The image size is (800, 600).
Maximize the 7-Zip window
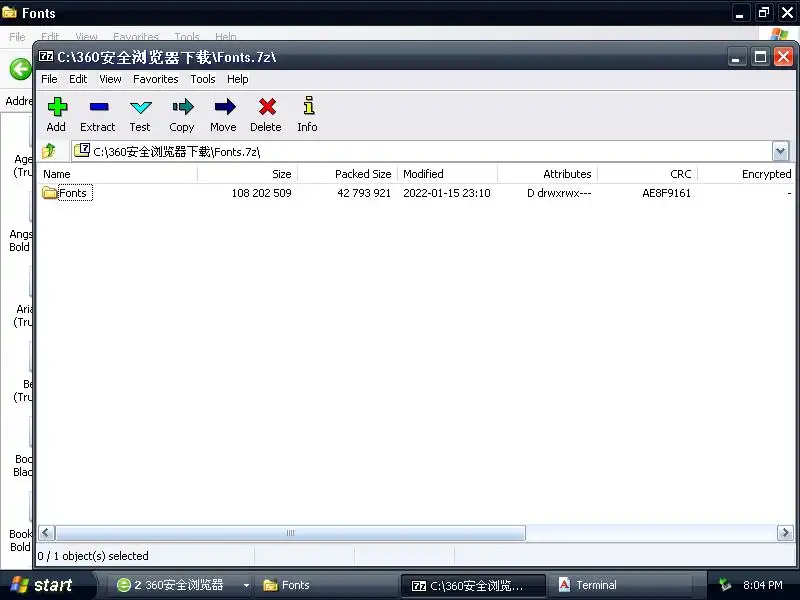pyautogui.click(x=760, y=57)
